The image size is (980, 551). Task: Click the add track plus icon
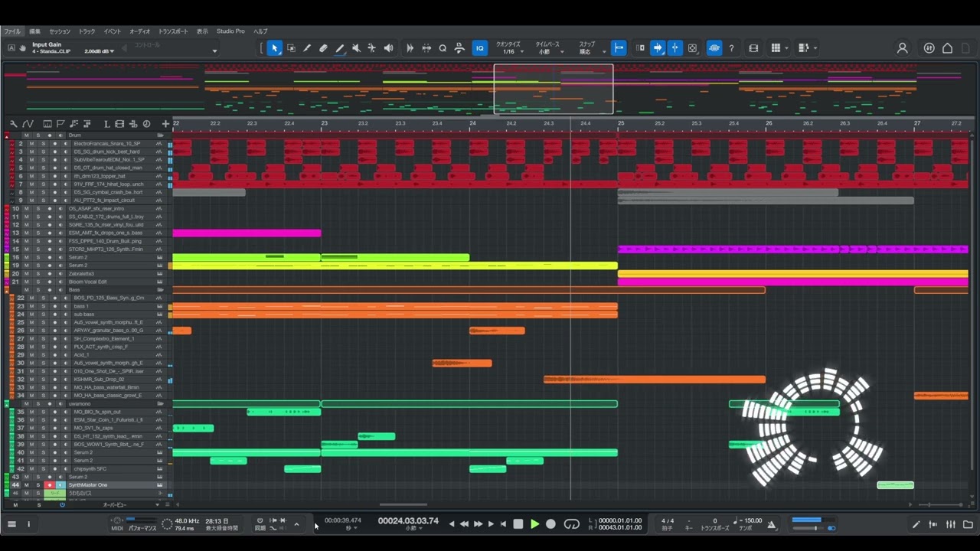pyautogui.click(x=165, y=124)
